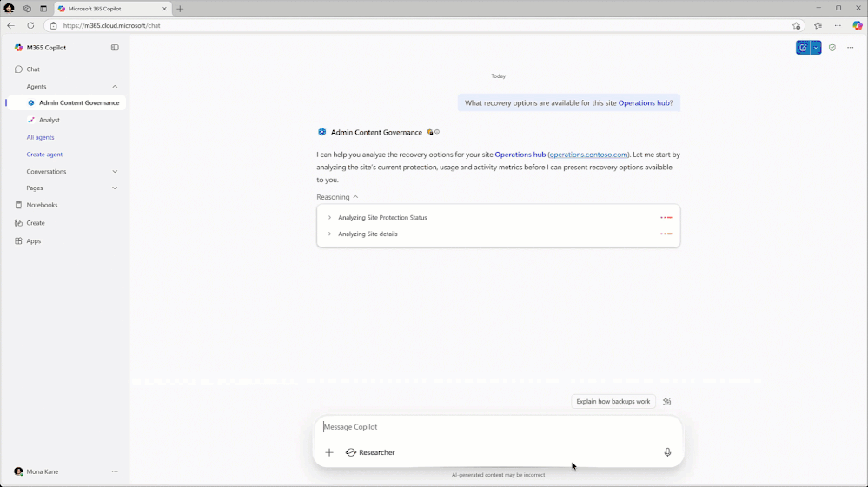Reload the page with refresh icon
This screenshot has height=487, width=868.
31,25
